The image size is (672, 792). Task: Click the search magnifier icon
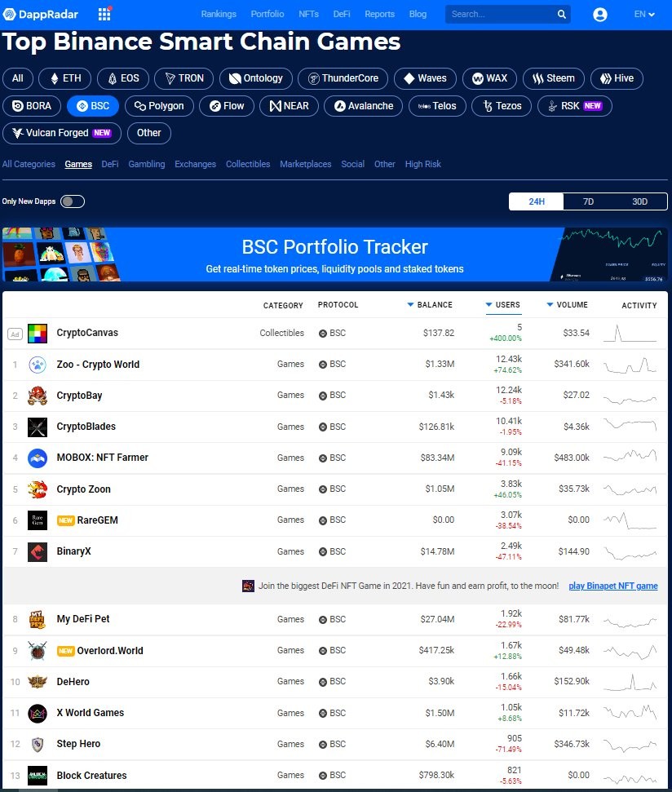coord(561,14)
